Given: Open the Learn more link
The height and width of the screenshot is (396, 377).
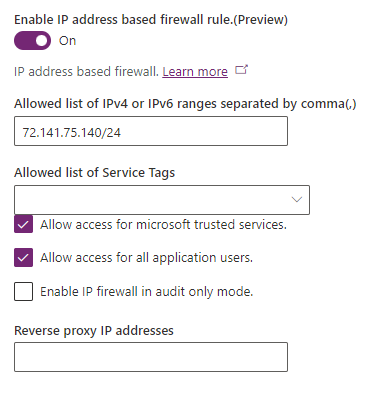Looking at the screenshot, I should pos(195,72).
